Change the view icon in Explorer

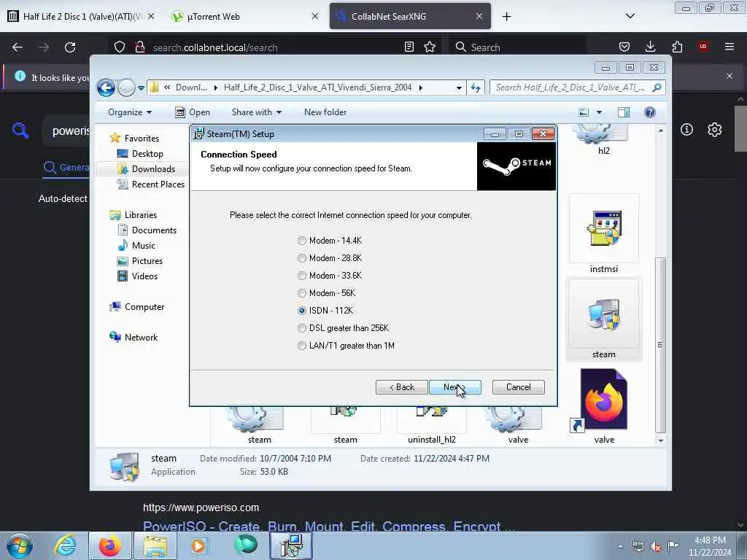click(x=584, y=112)
